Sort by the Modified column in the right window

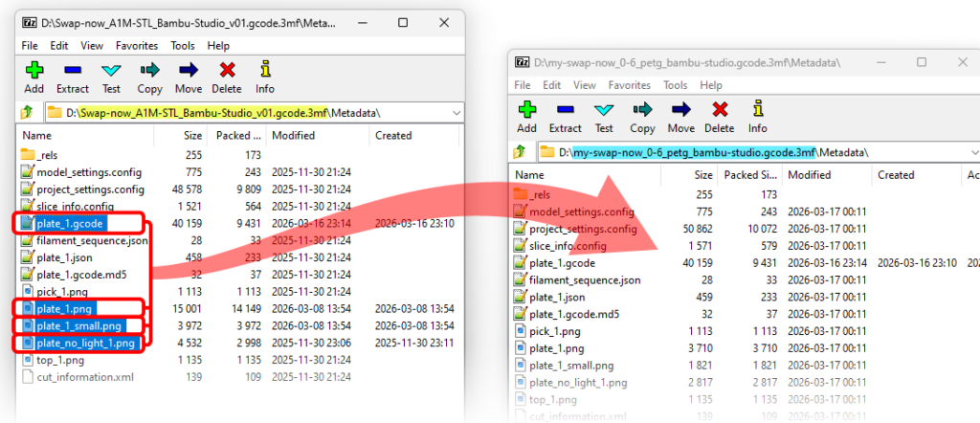coord(809,175)
